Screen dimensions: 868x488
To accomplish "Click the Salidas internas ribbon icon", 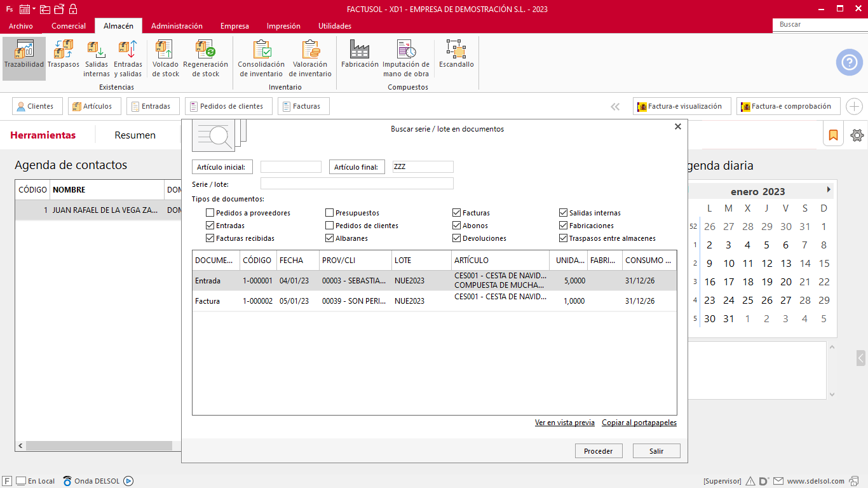I will coord(97,58).
